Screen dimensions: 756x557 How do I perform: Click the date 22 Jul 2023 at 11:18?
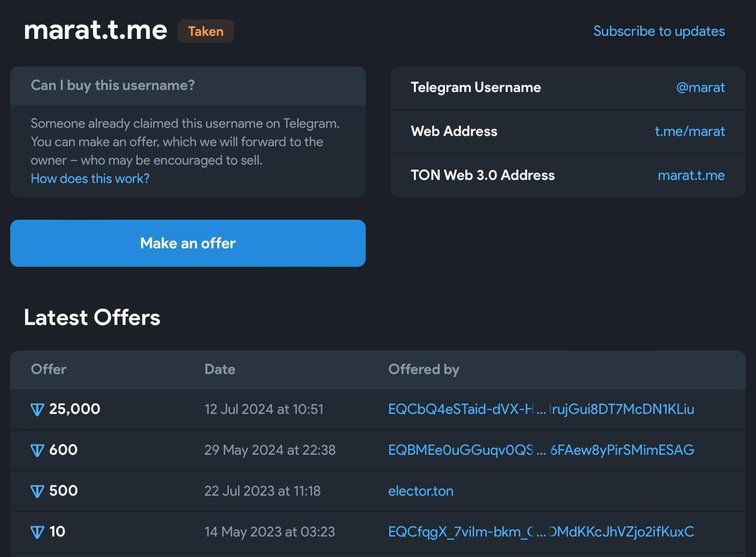click(x=262, y=491)
